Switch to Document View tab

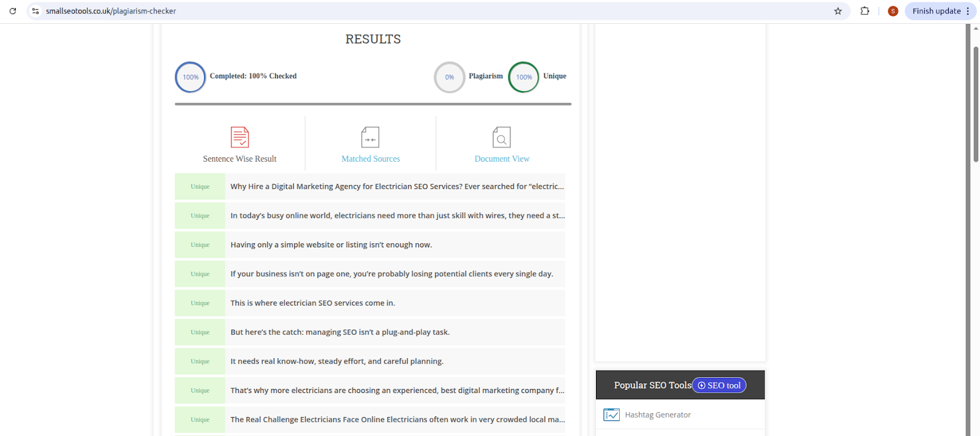click(x=502, y=159)
